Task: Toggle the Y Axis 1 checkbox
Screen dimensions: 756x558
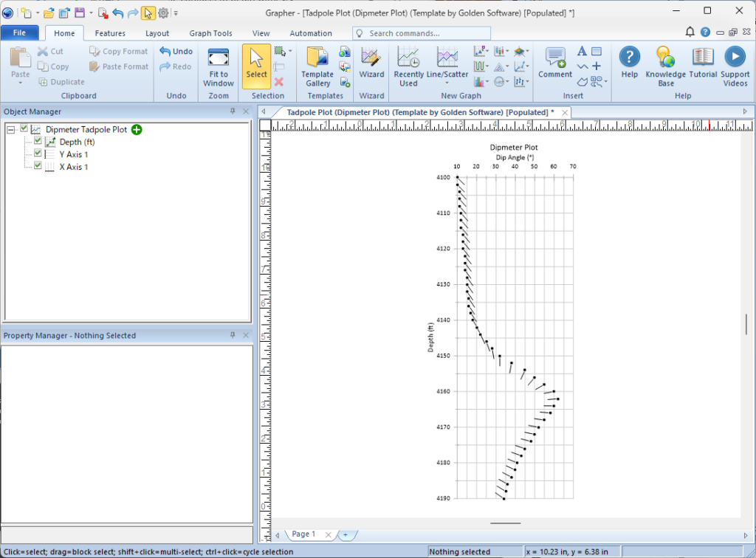Action: click(x=38, y=154)
